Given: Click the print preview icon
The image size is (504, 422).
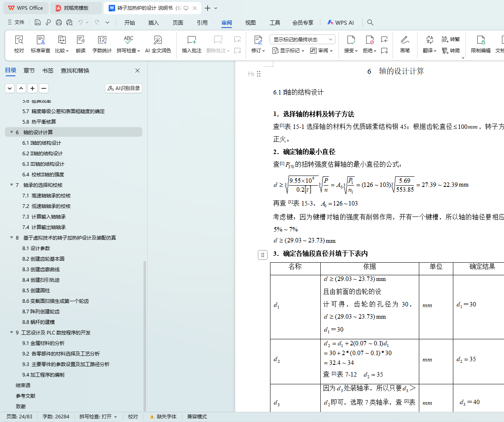Looking at the screenshot, I should coord(69,22).
